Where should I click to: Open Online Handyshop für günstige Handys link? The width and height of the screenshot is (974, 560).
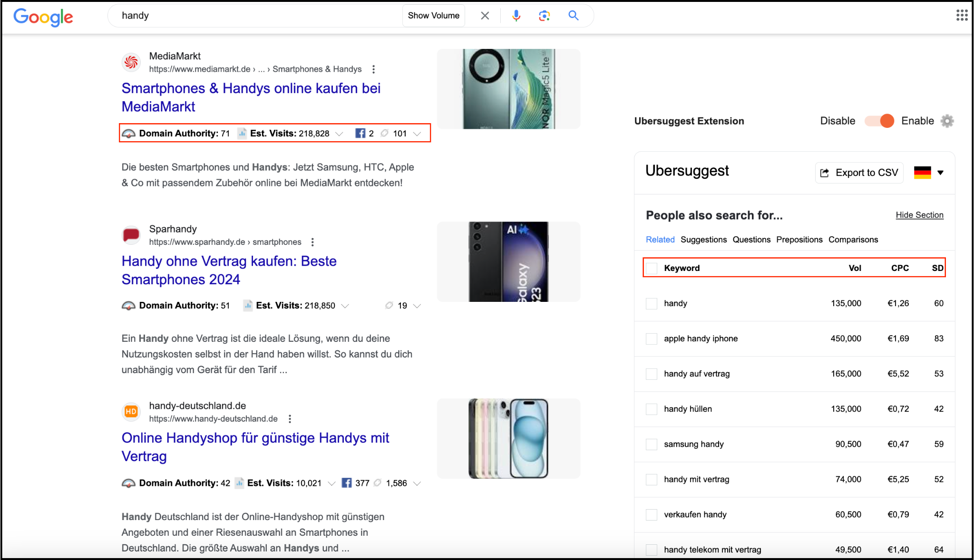[255, 447]
